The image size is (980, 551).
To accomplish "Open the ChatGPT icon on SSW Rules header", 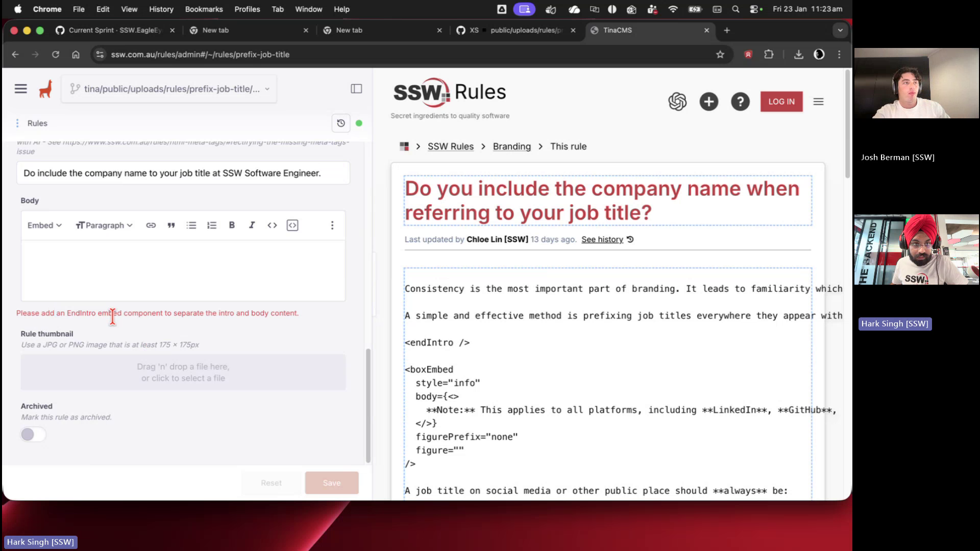I will tap(677, 102).
